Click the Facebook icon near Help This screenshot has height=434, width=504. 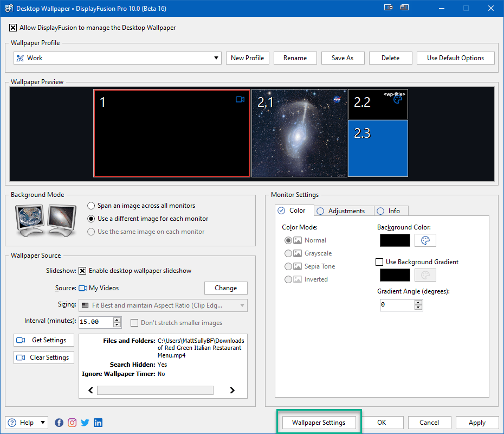[59, 422]
